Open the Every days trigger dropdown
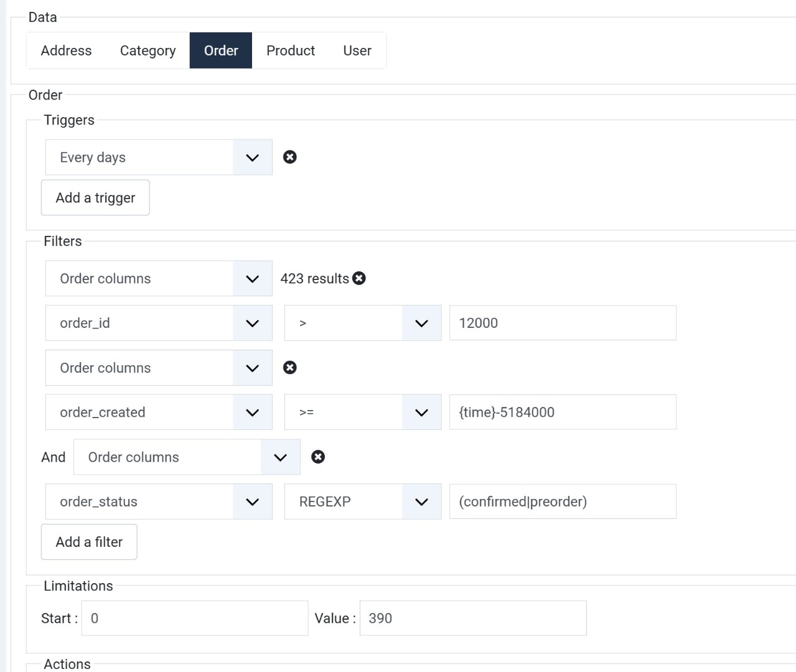Screen dimensions: 796x672 159,157
